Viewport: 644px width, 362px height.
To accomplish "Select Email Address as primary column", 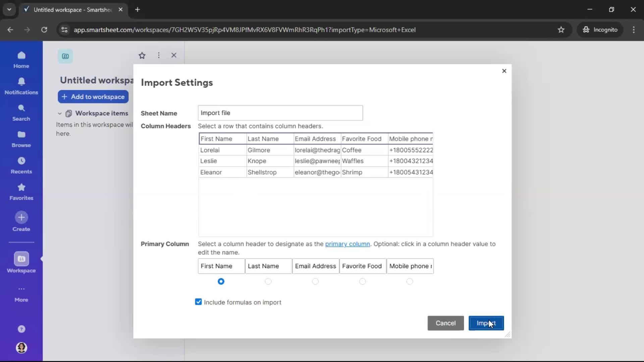I will click(316, 282).
